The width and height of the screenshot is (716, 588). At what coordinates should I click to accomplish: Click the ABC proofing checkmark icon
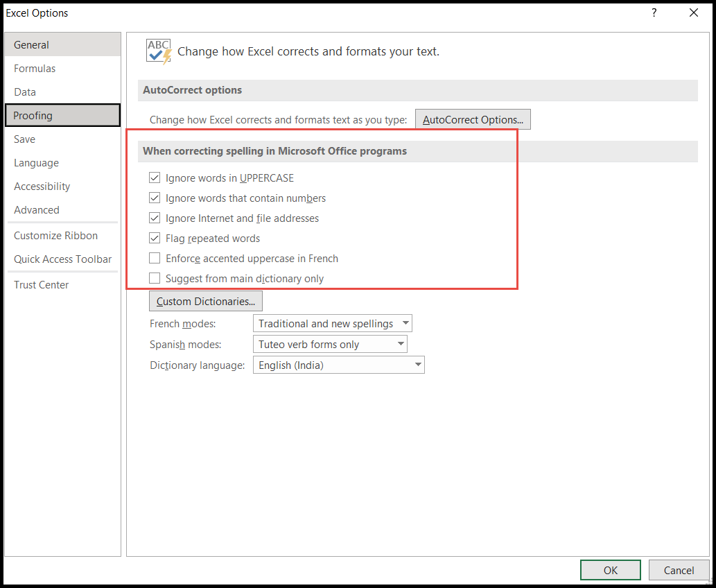coord(159,51)
